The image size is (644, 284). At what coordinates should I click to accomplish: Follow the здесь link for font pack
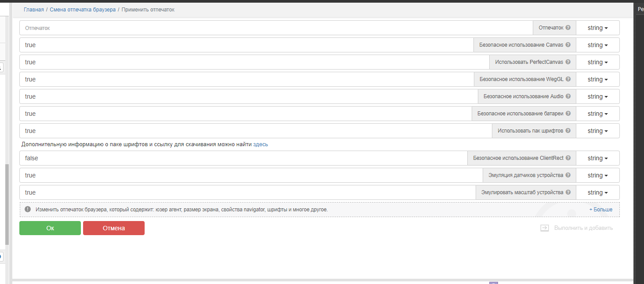coord(260,144)
